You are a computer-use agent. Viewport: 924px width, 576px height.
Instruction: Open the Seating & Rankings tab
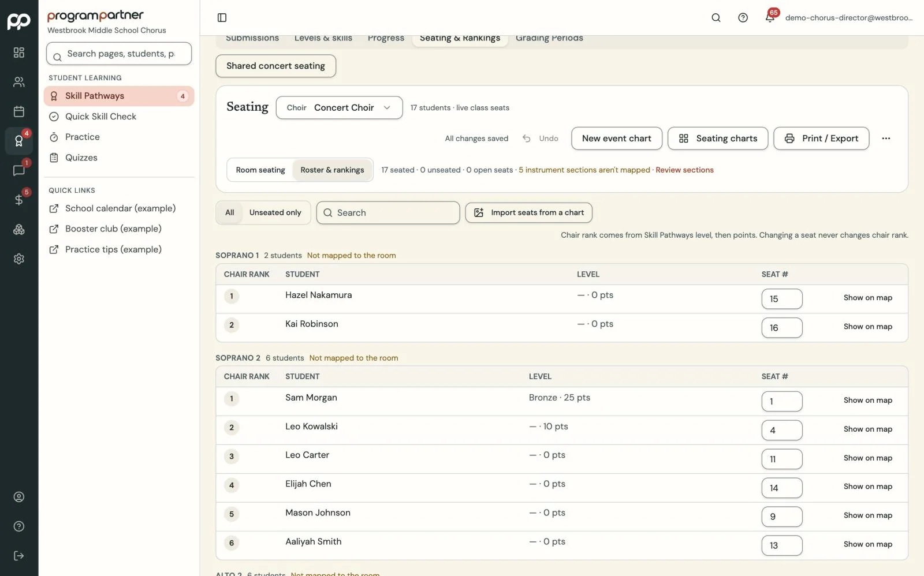[x=460, y=39]
